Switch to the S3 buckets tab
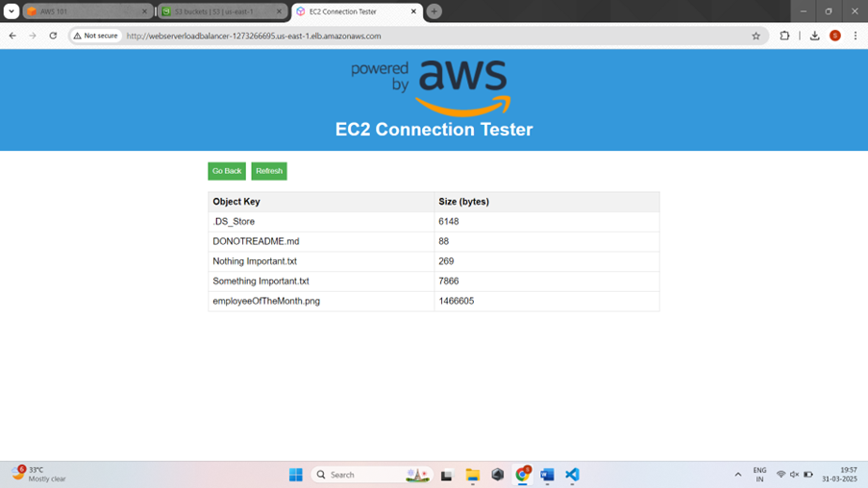Viewport: 868px width, 488px height. [x=221, y=12]
